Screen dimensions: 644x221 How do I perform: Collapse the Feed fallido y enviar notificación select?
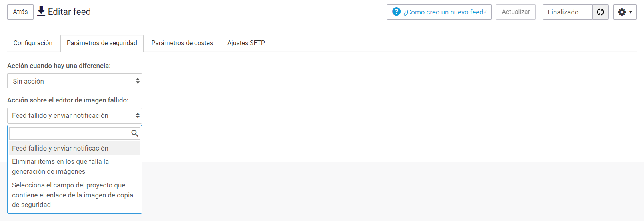point(74,115)
